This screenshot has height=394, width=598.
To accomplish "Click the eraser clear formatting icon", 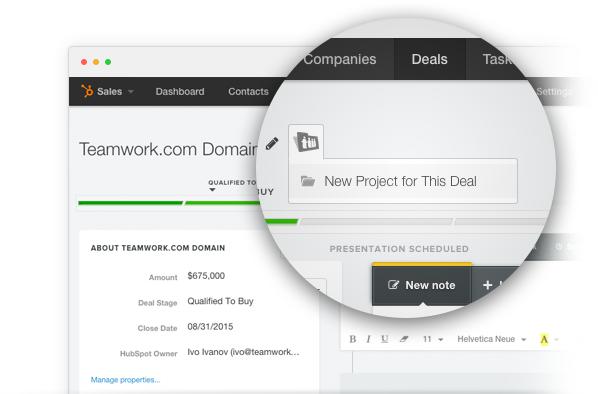I will tap(404, 339).
